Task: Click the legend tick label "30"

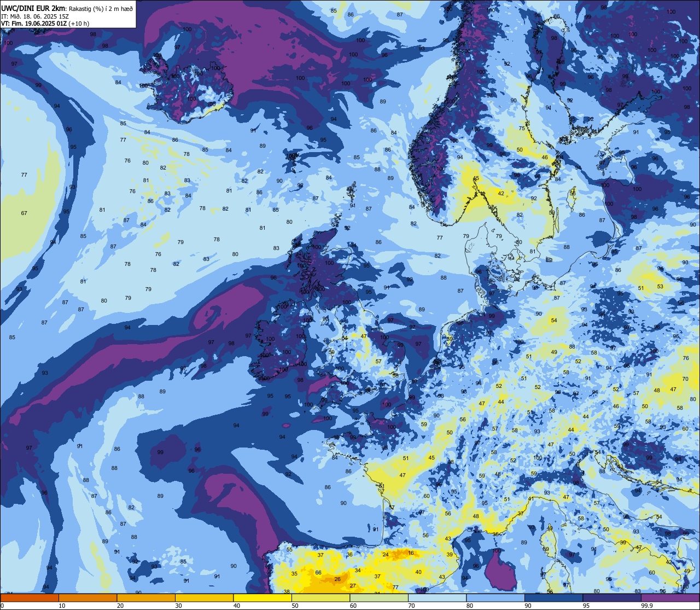Action: click(178, 606)
